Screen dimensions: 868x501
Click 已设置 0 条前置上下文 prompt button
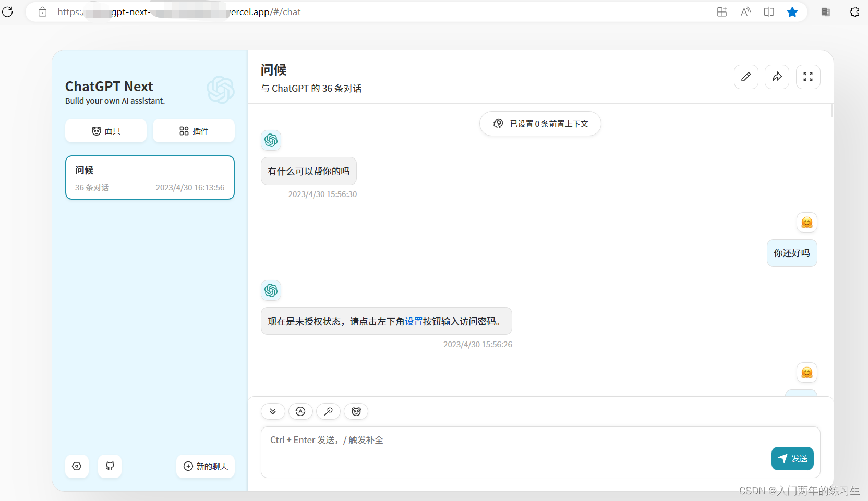(x=540, y=124)
